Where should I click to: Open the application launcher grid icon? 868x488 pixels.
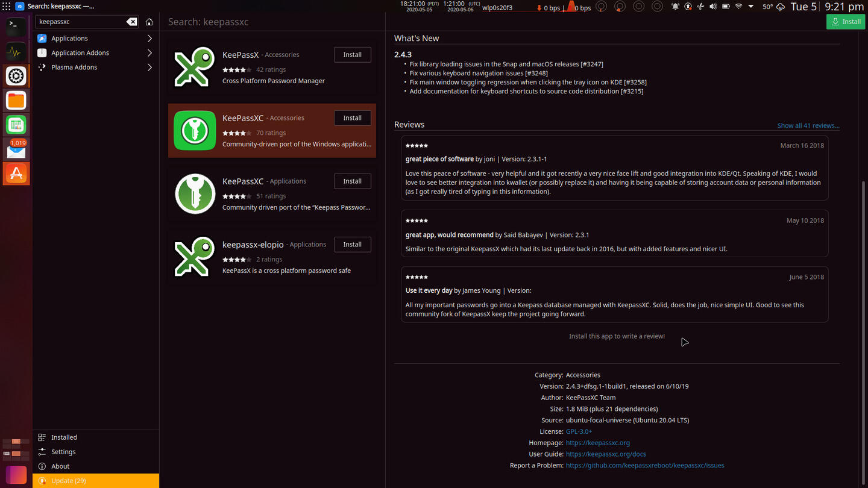7,7
